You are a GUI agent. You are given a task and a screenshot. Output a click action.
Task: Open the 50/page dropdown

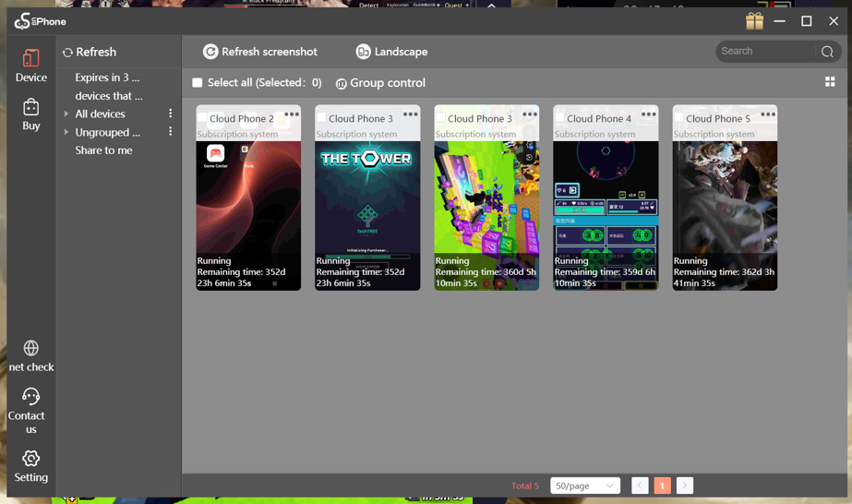click(x=585, y=486)
